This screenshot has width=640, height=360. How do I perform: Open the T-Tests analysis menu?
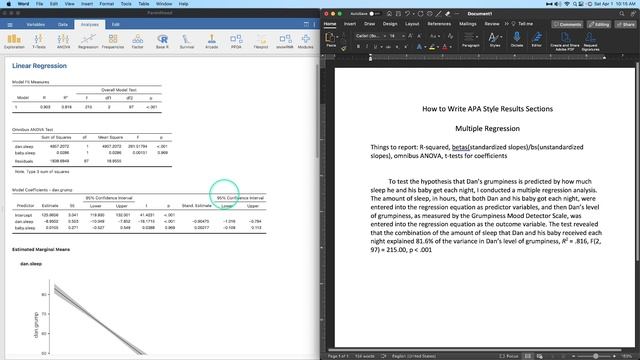[x=39, y=41]
